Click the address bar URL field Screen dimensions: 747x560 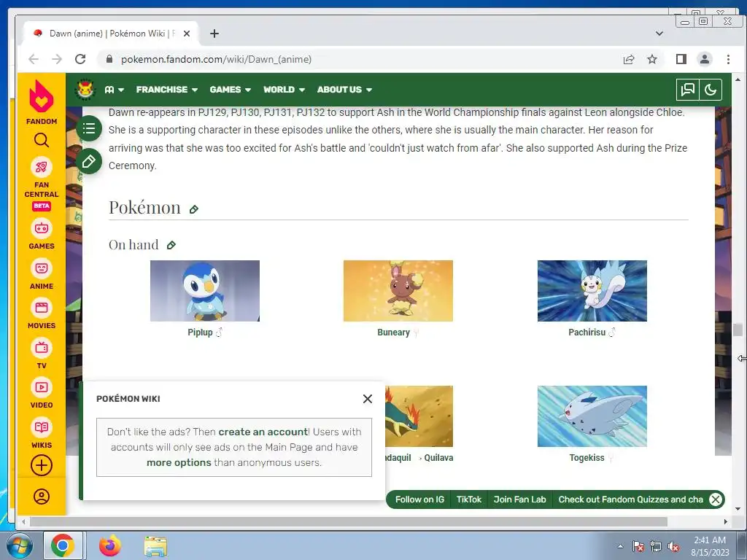click(362, 59)
